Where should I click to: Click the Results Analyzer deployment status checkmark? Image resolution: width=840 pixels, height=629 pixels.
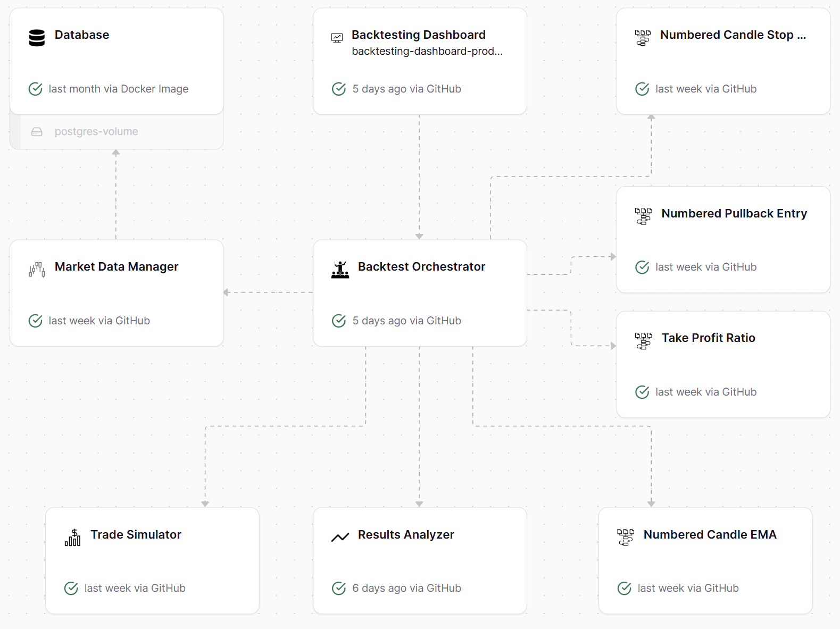(339, 588)
